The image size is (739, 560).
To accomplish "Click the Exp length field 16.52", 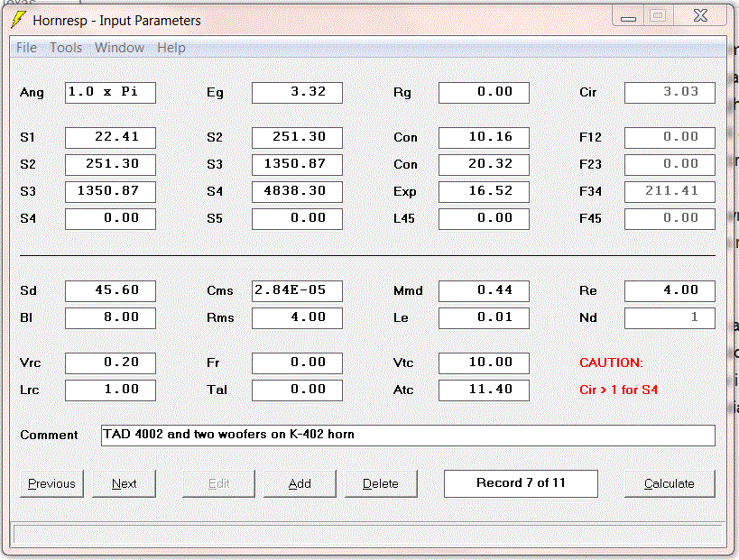I will click(484, 192).
